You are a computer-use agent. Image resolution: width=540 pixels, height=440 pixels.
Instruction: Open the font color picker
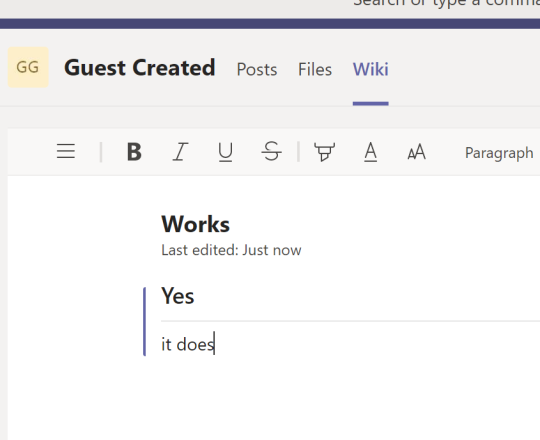(371, 151)
